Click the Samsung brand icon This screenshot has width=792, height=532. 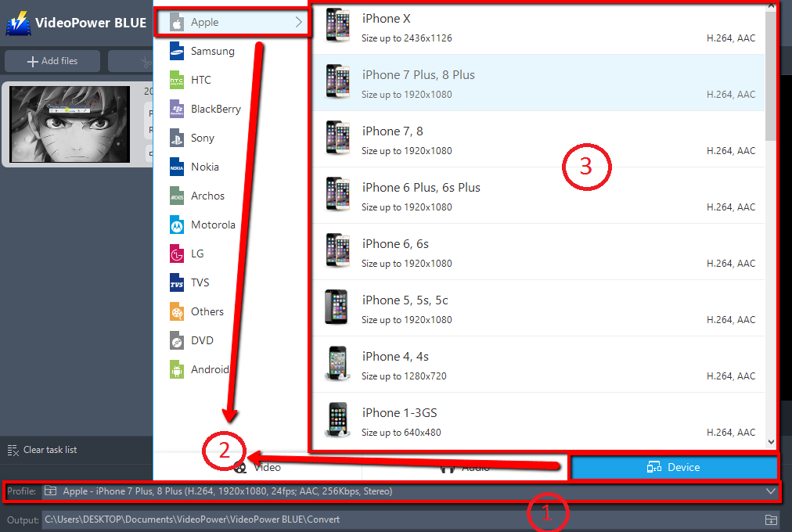coord(177,52)
